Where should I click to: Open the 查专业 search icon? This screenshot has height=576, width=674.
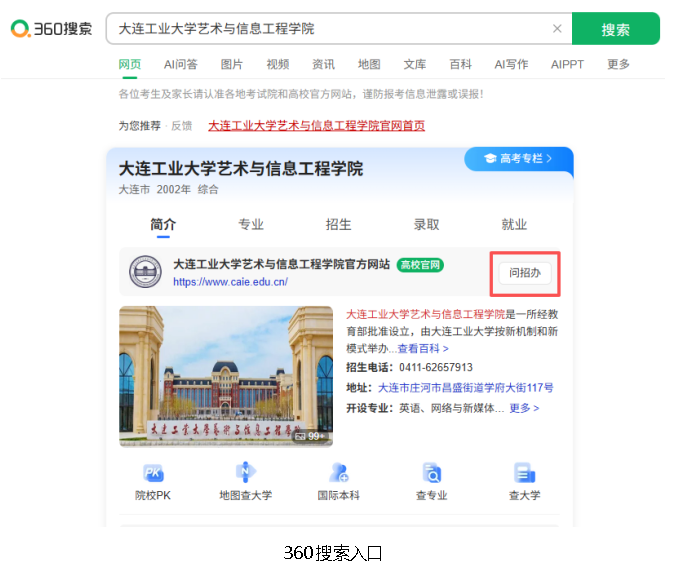tap(432, 473)
